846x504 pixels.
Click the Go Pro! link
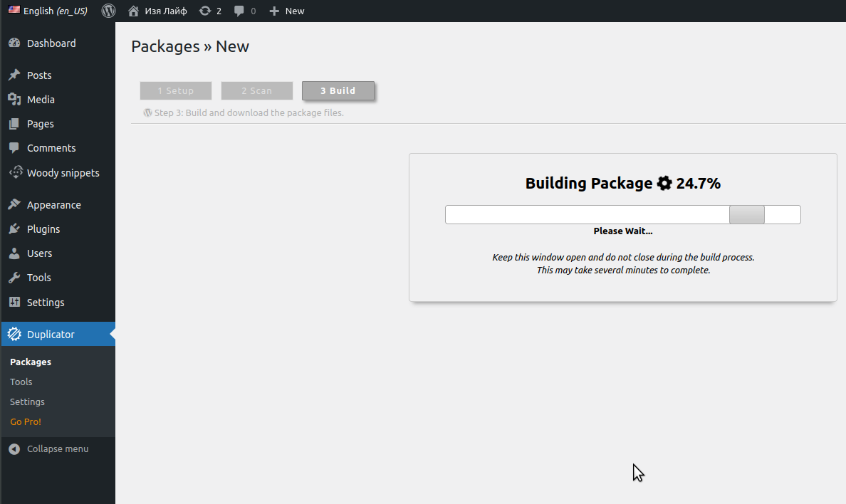click(26, 422)
